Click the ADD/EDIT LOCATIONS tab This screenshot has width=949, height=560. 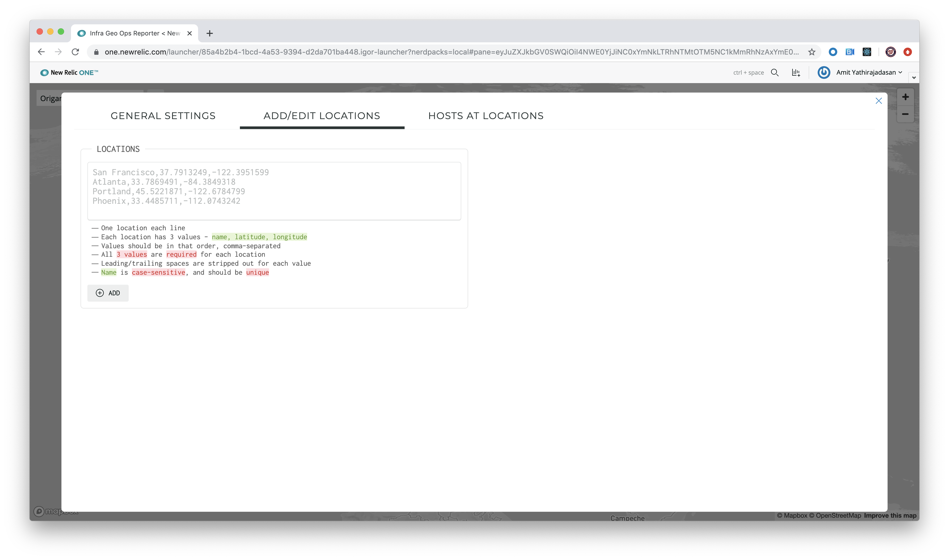(x=322, y=115)
